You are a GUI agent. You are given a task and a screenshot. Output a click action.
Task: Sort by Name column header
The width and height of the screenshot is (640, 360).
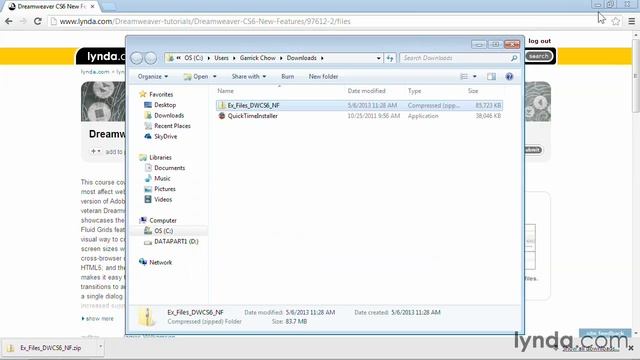coord(225,91)
